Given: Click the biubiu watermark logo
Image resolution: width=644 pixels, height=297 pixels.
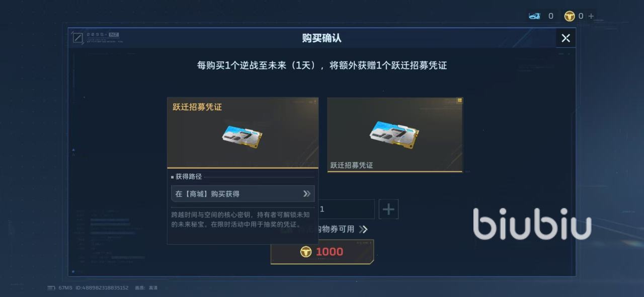Looking at the screenshot, I should click(x=532, y=222).
